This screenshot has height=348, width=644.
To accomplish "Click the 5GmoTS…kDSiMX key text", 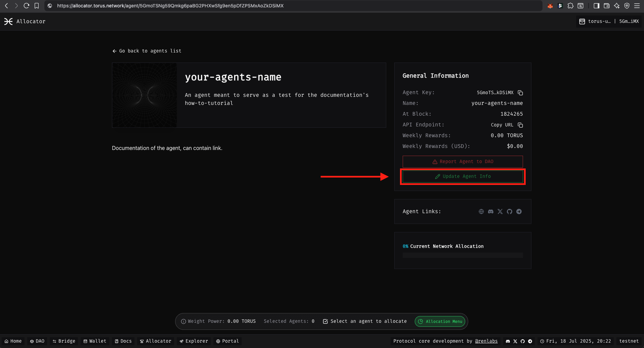I will pos(495,92).
